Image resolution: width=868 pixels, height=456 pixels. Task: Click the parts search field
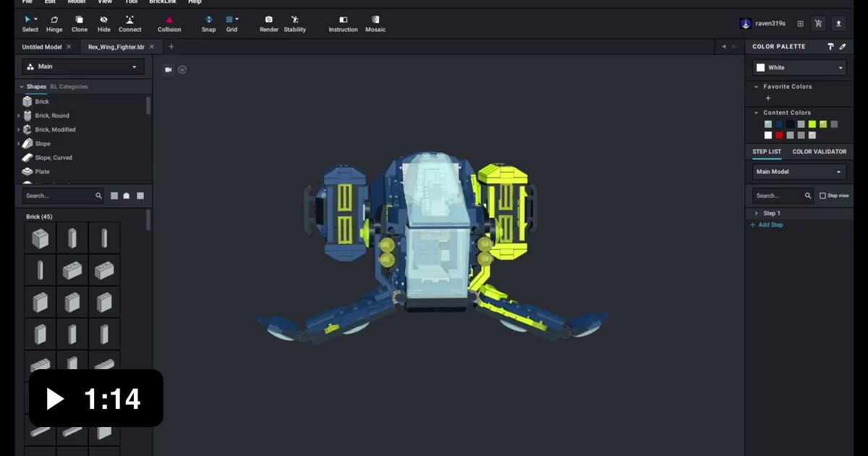click(x=58, y=195)
